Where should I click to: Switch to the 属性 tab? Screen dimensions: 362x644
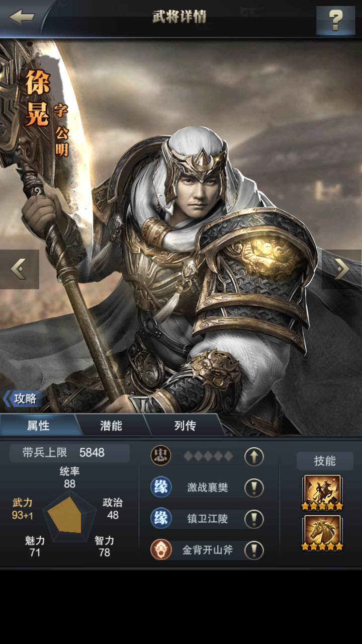pyautogui.click(x=38, y=426)
